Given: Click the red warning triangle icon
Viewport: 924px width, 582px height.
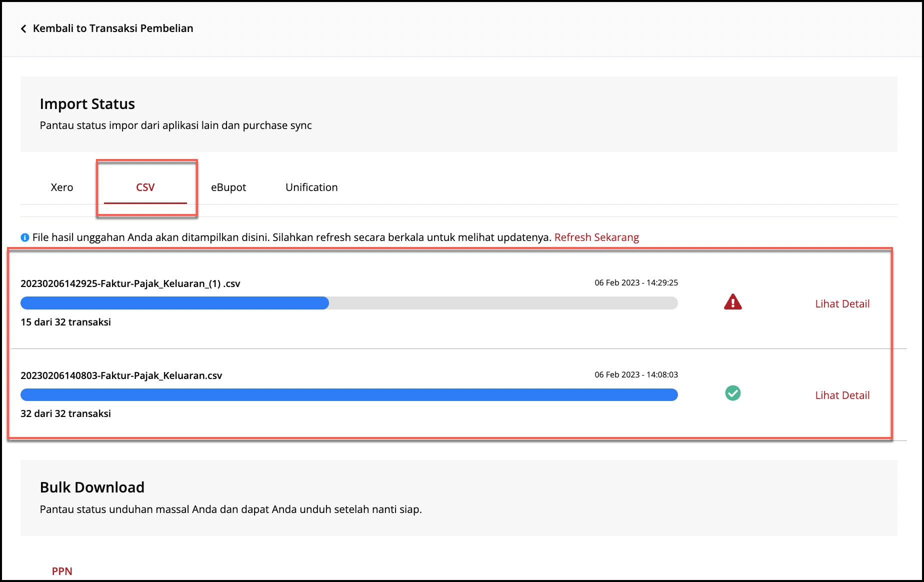Looking at the screenshot, I should click(732, 302).
